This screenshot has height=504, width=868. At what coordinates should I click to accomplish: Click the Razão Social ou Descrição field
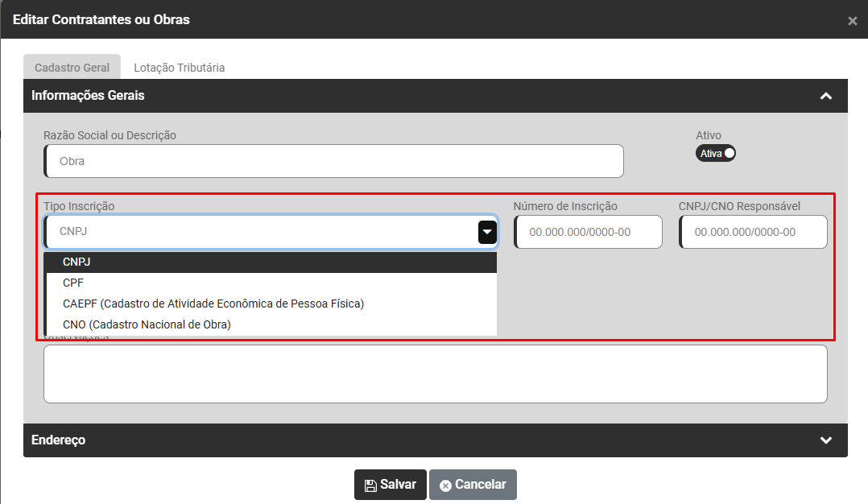pos(333,161)
